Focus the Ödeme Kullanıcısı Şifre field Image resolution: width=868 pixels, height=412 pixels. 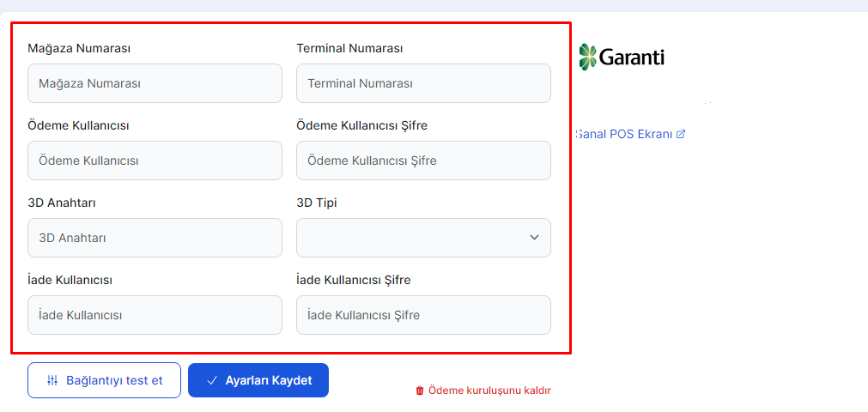pos(423,161)
